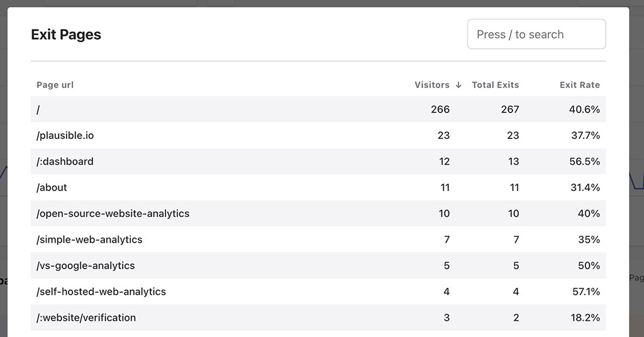Click the /open-source-website-analytics link
This screenshot has width=644, height=337.
(x=113, y=214)
